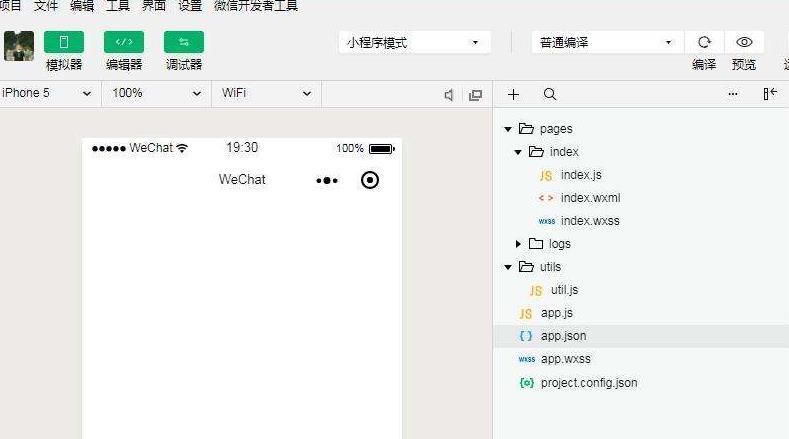Open the iPhone 5 device dropdown
789x439 pixels.
coord(47,93)
